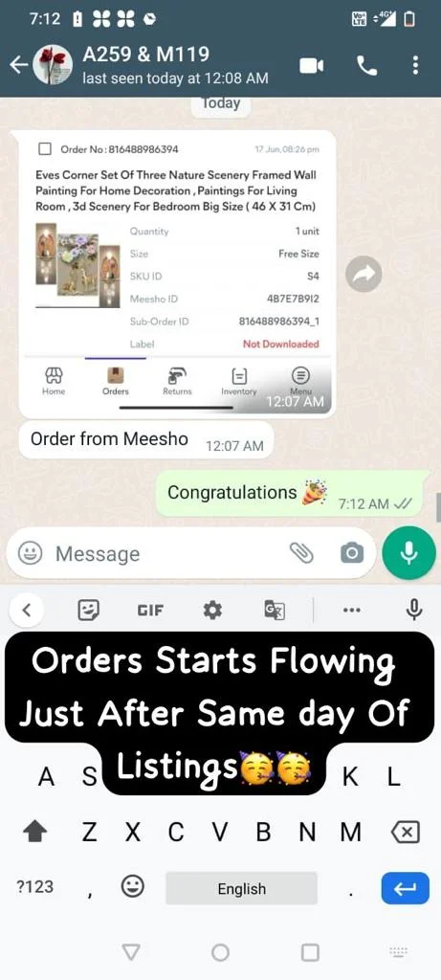441x980 pixels.
Task: Toggle the keyboard Shift key
Action: (35, 832)
